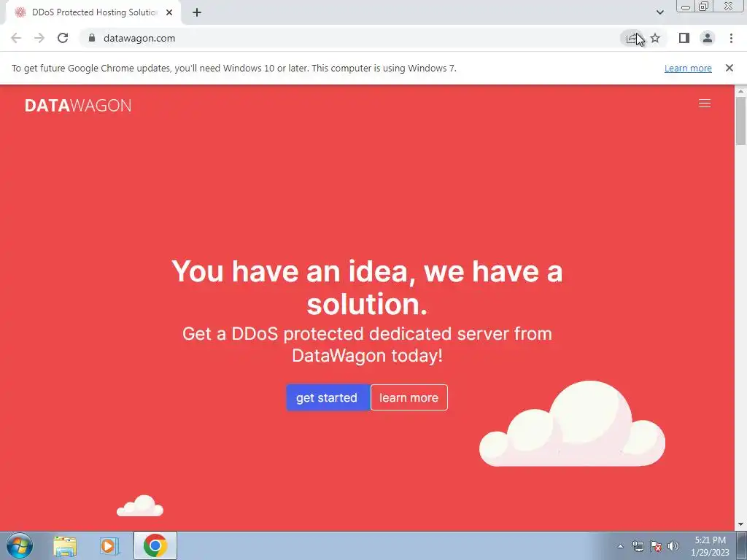Click the browser forward arrow

point(39,38)
